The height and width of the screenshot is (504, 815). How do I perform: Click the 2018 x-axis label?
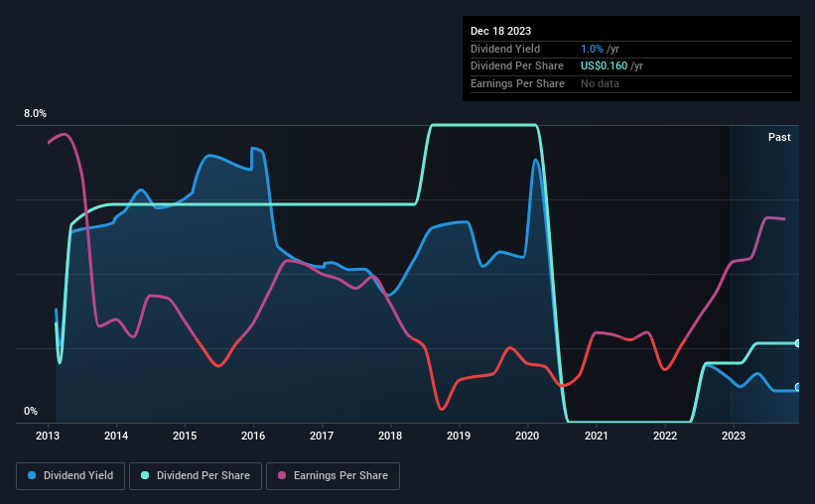390,436
